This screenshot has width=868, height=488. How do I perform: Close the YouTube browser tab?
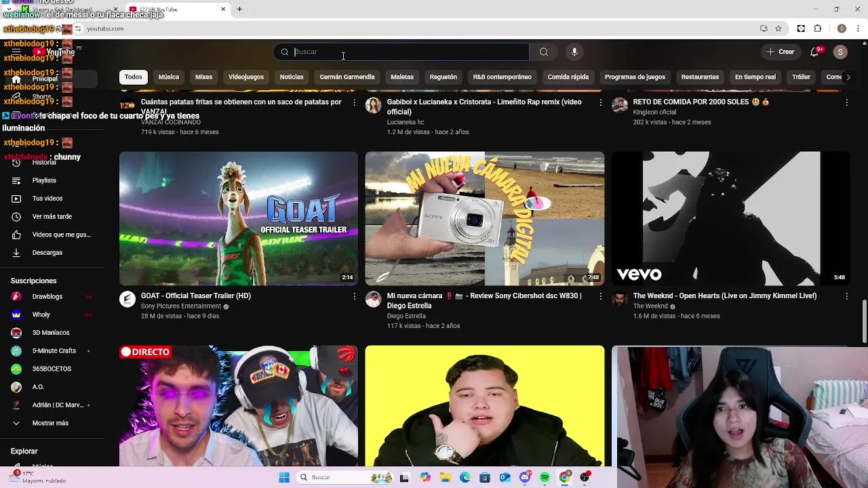pyautogui.click(x=223, y=9)
